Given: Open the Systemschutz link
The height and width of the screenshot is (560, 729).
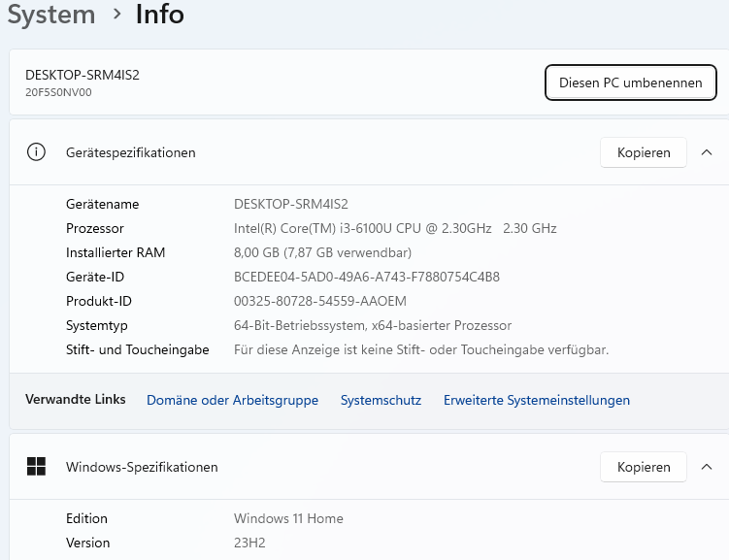Looking at the screenshot, I should tap(381, 400).
